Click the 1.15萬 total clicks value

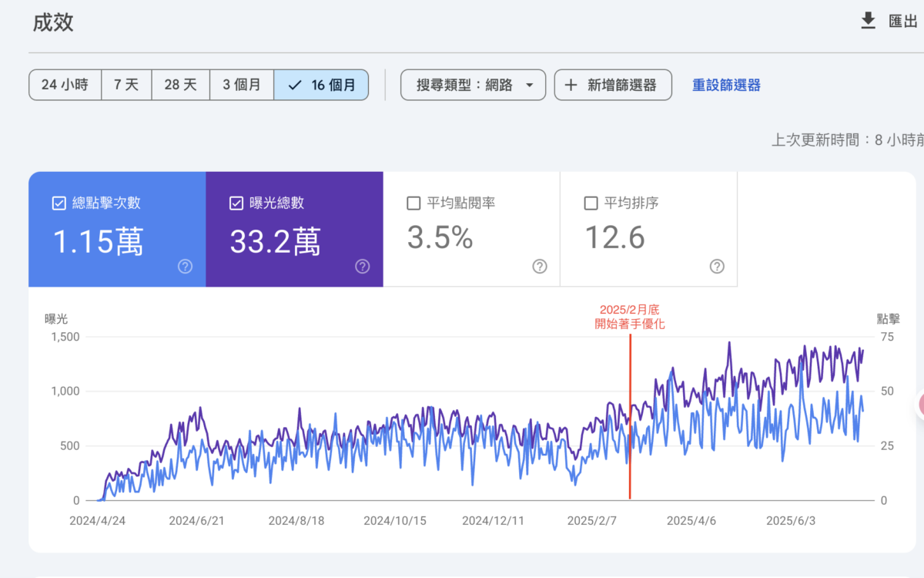click(x=98, y=241)
